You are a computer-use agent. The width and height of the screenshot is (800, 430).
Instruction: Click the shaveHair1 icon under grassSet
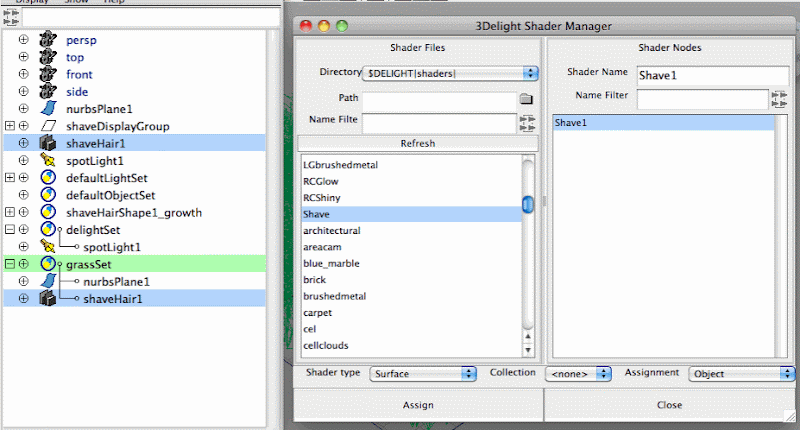tap(48, 298)
